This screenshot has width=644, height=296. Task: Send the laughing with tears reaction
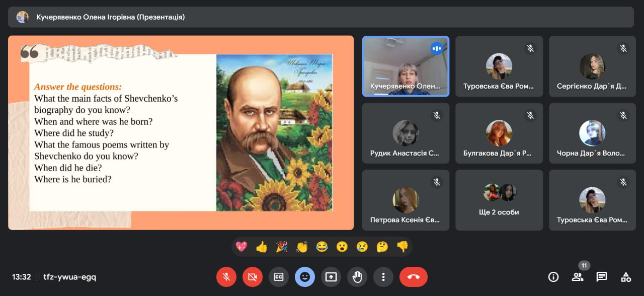tap(322, 247)
